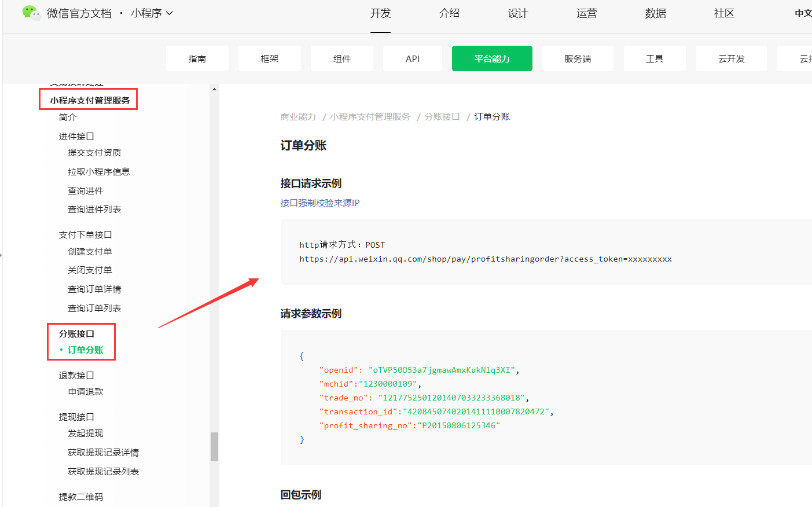The image size is (812, 507).
Task: Open the 云开发 section button
Action: click(732, 58)
